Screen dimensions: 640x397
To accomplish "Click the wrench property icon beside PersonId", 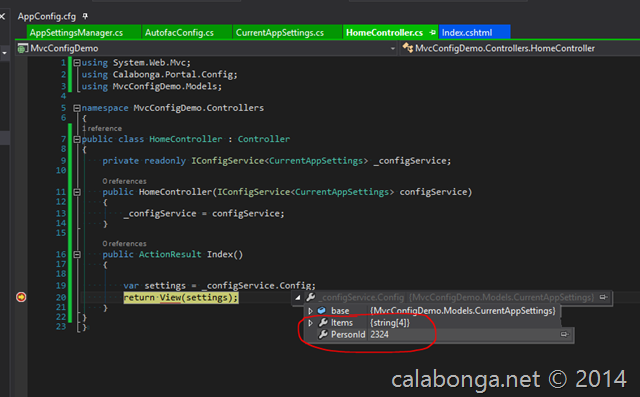I will point(323,334).
